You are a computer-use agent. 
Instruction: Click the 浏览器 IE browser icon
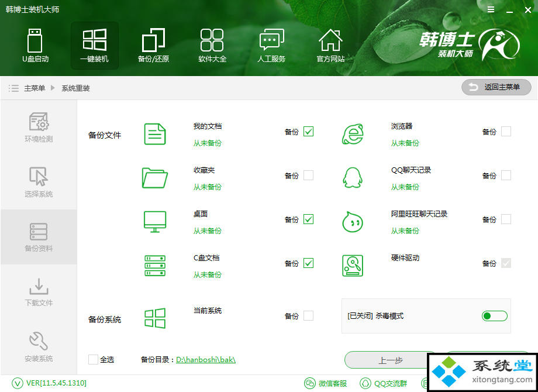(x=353, y=134)
